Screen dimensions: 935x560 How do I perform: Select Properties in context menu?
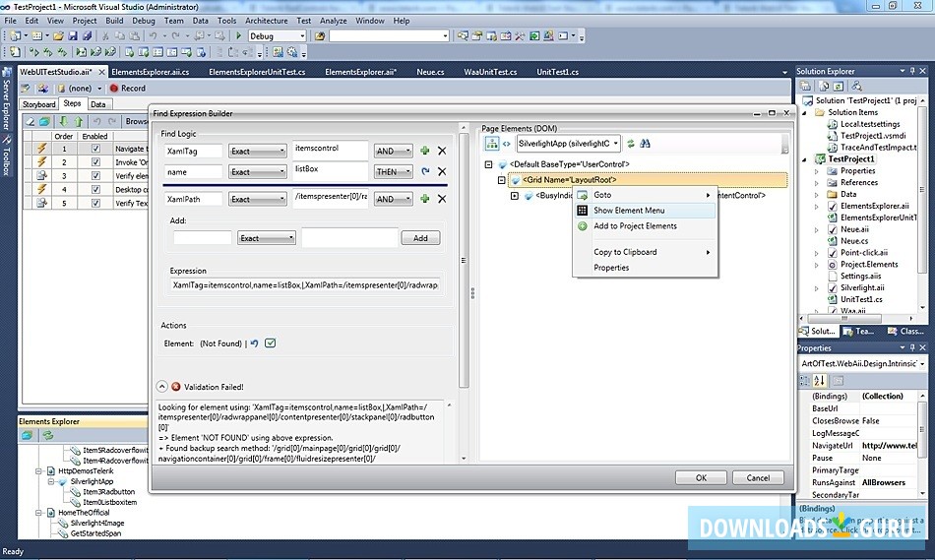point(645,268)
